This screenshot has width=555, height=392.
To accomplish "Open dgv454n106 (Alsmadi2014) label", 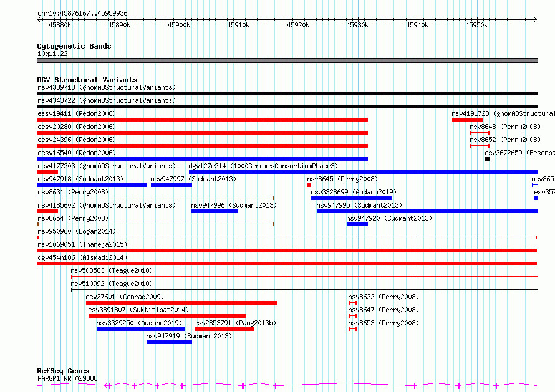I will pyautogui.click(x=82, y=257).
